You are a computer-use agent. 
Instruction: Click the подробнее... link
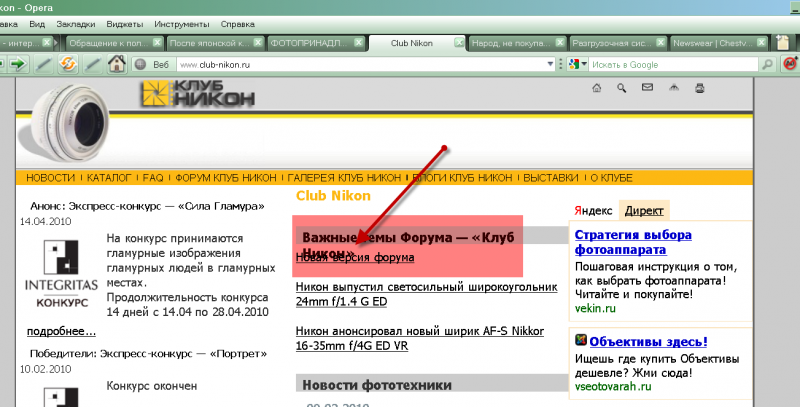click(x=61, y=332)
